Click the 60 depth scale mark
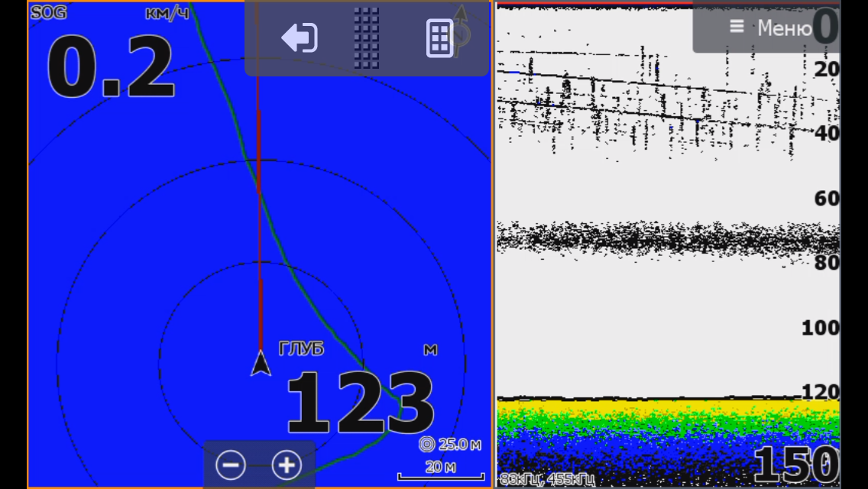868x489 pixels. [x=827, y=198]
